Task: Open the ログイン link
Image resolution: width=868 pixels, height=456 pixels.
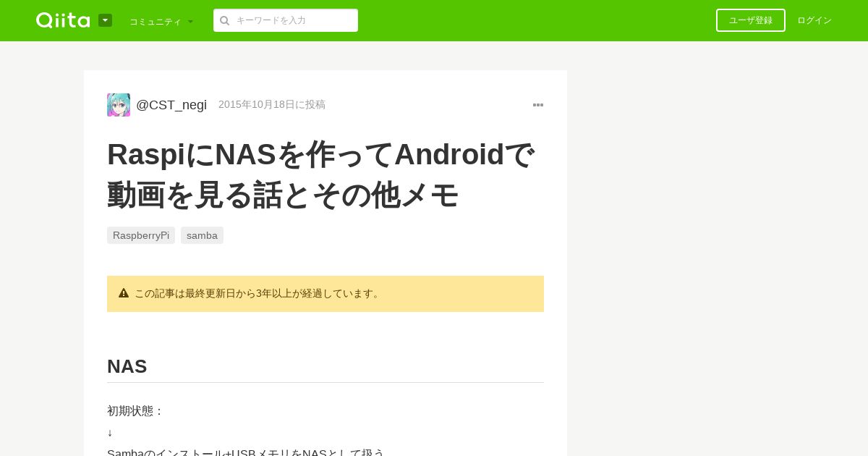Action: click(x=814, y=20)
